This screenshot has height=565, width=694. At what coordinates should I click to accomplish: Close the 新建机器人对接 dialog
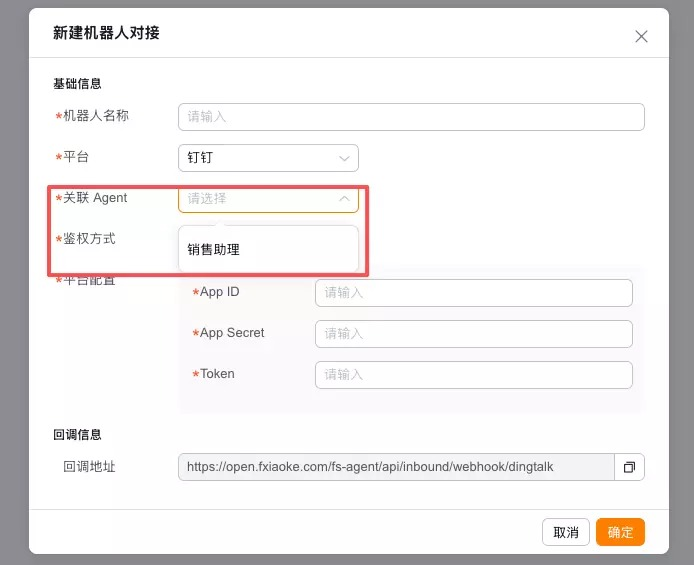pyautogui.click(x=641, y=36)
